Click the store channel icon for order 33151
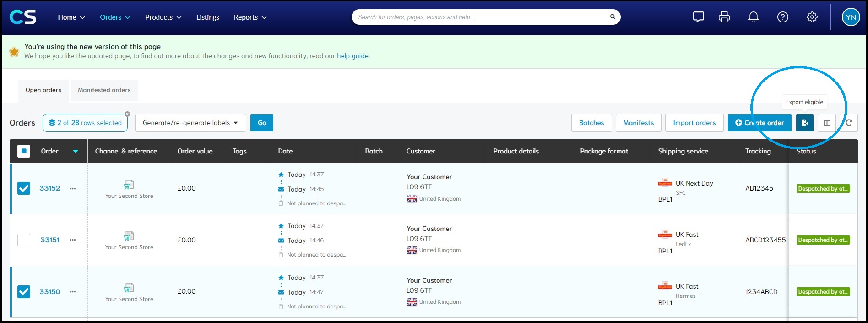The height and width of the screenshot is (323, 868). tap(129, 235)
